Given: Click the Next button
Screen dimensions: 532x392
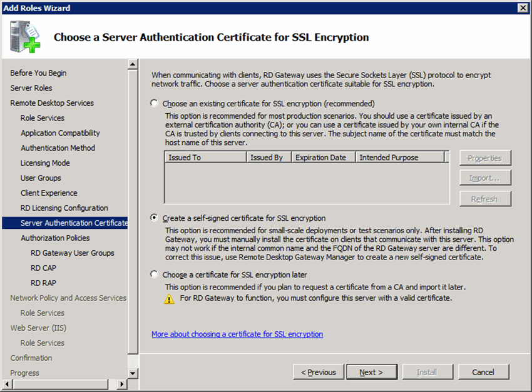Looking at the screenshot, I should tap(372, 371).
